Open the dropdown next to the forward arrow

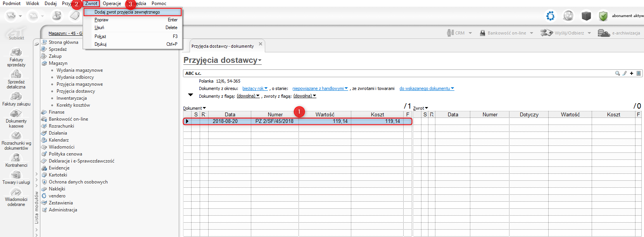pos(43,16)
